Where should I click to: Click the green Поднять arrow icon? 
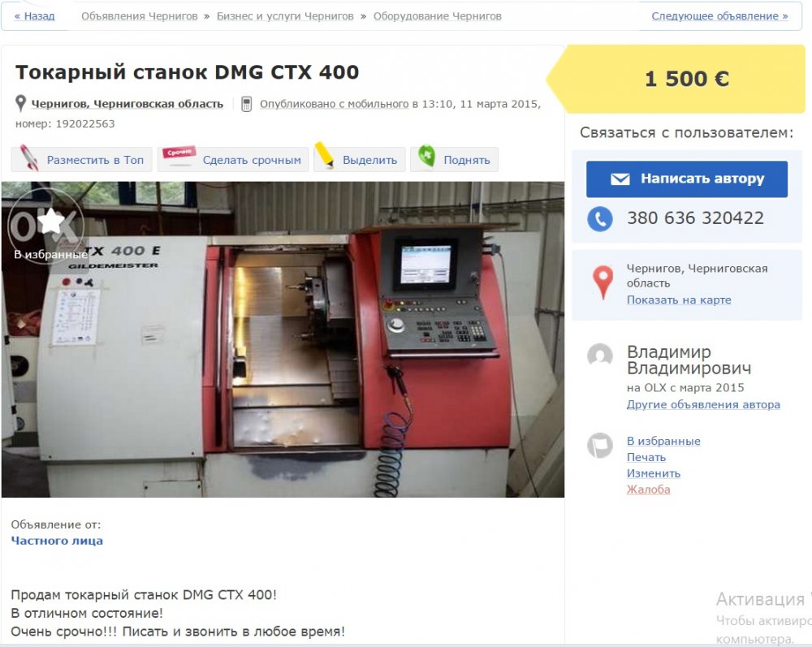pyautogui.click(x=426, y=156)
